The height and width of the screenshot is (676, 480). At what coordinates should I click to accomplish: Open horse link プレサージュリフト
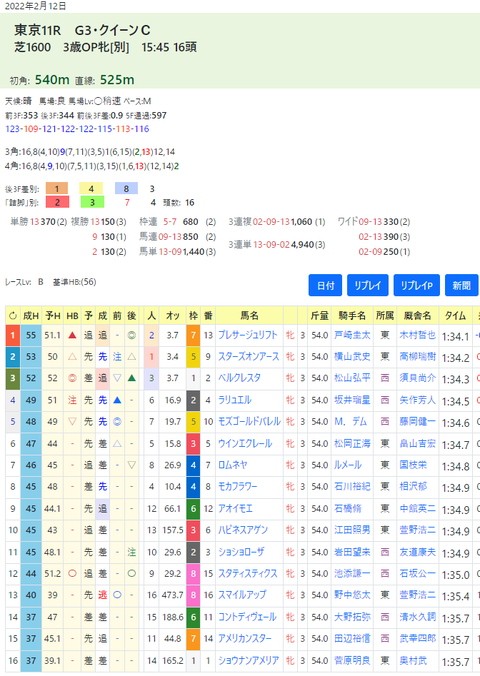[x=248, y=335]
